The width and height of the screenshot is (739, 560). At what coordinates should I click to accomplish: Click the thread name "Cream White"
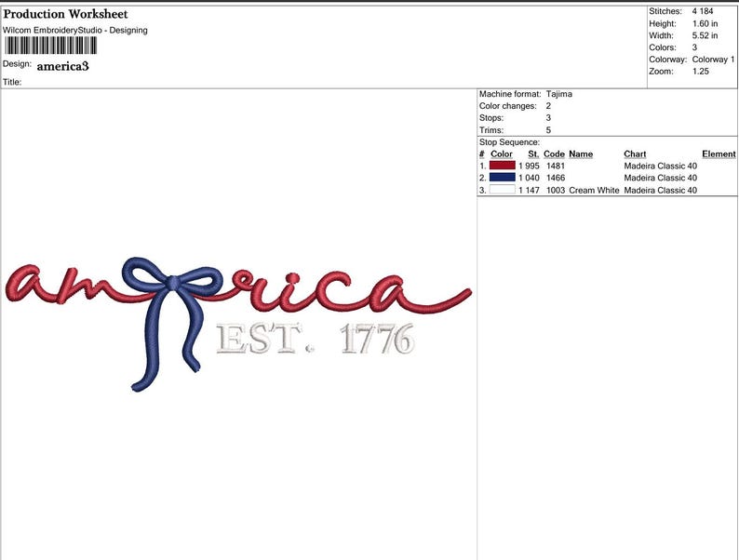(594, 191)
